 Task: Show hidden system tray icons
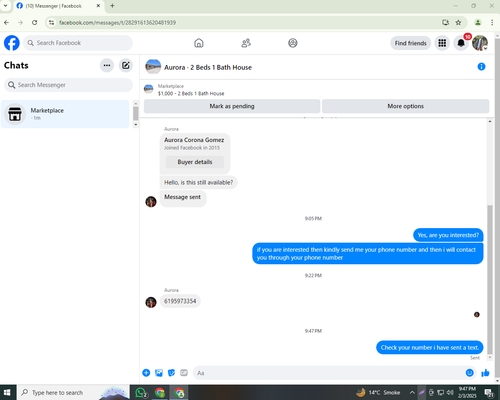[x=412, y=392]
